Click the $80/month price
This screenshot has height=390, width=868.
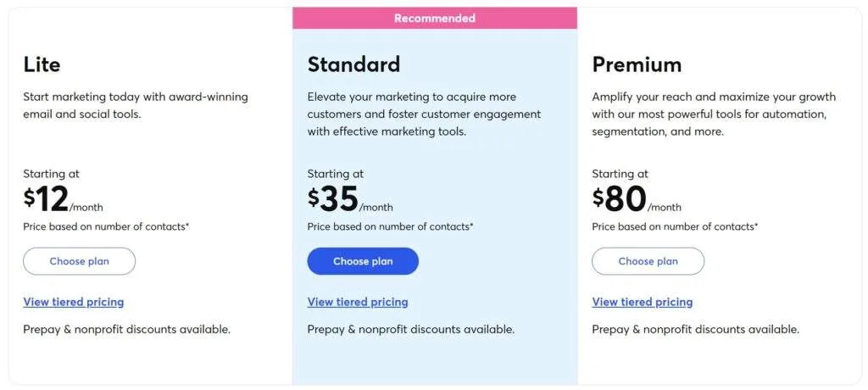[636, 200]
